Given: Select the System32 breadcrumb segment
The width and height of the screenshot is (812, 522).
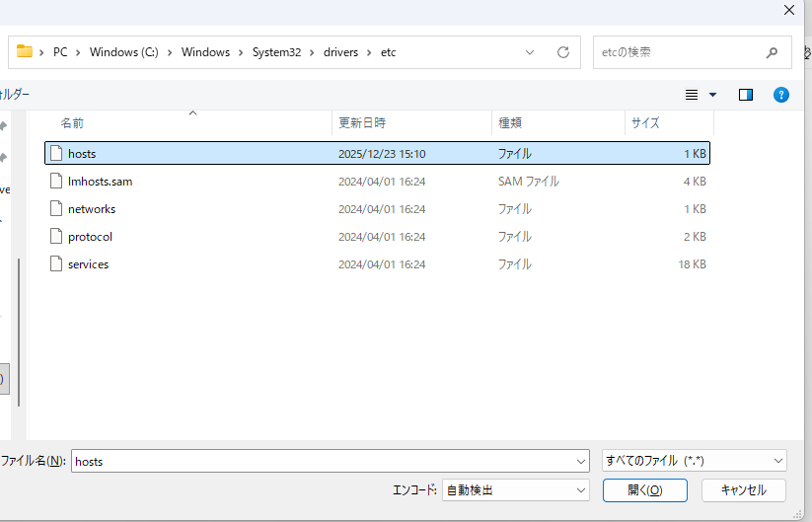Looking at the screenshot, I should (x=276, y=52).
